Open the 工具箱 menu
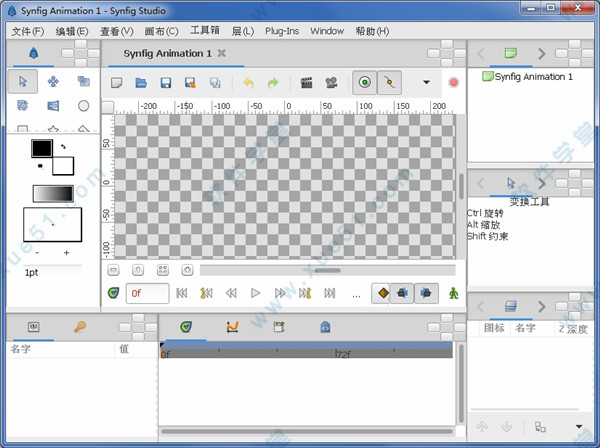 pyautogui.click(x=205, y=30)
